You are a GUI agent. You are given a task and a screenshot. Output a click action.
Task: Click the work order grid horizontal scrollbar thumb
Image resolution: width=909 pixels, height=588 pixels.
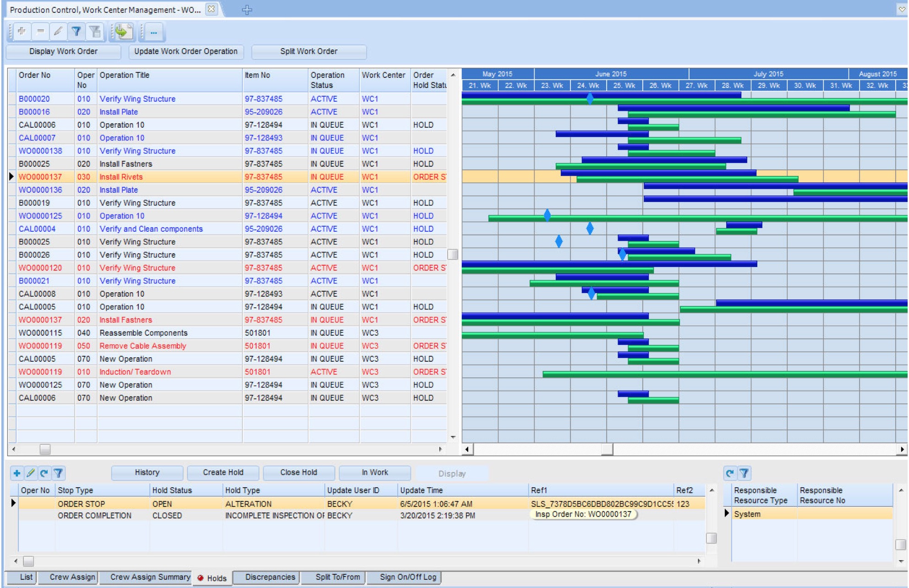[x=45, y=449]
